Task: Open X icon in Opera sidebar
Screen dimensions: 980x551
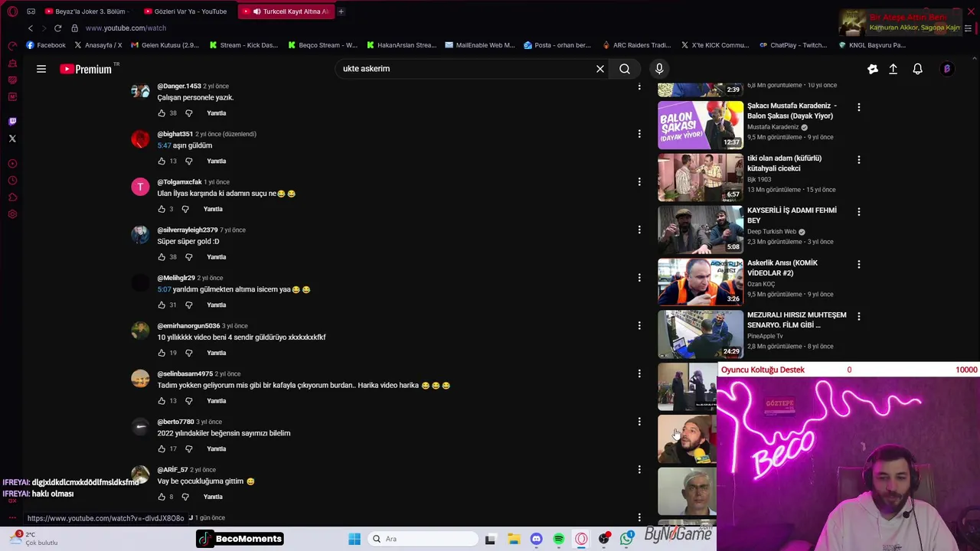Action: pos(12,139)
